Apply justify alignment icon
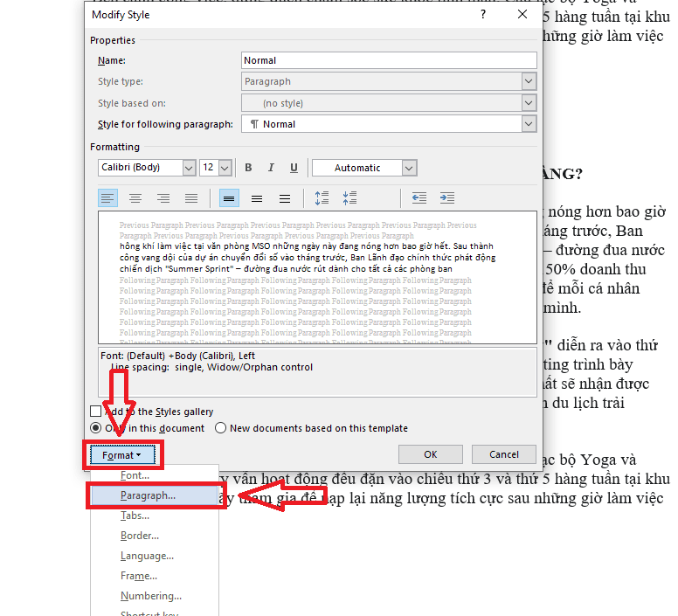Image resolution: width=678 pixels, height=616 pixels. point(191,198)
